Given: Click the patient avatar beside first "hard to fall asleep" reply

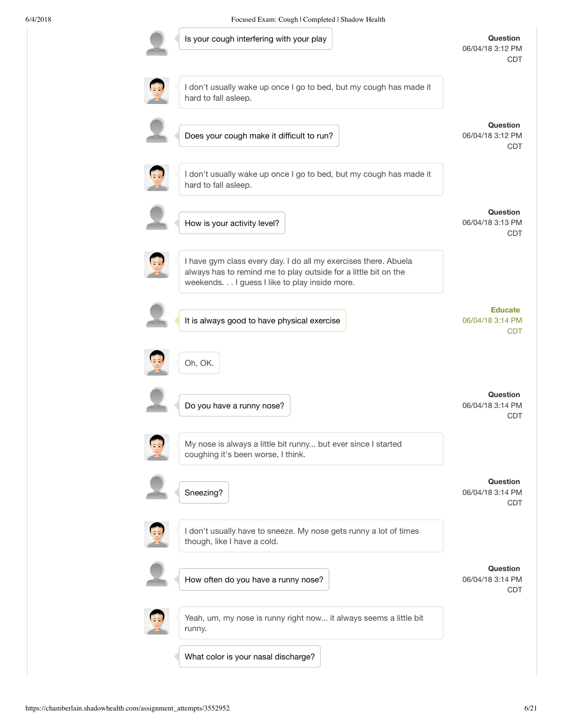Looking at the screenshot, I should tap(157, 91).
